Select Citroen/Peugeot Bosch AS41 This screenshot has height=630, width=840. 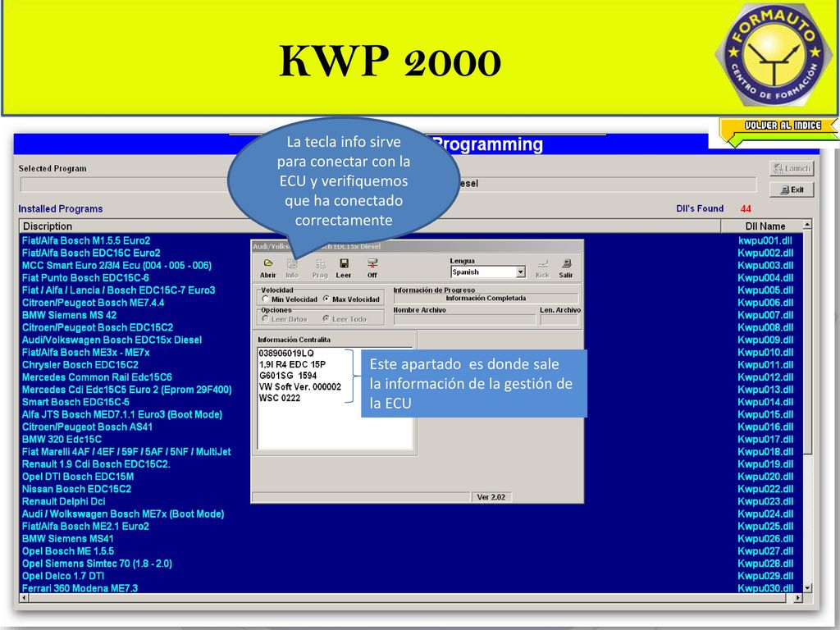(87, 427)
